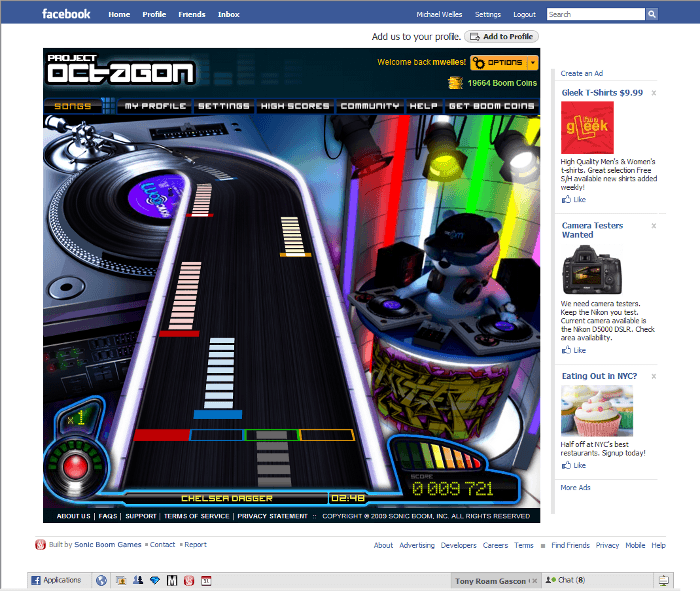Open Michael Welles profile link
Screen dimensions: 700x591
click(439, 14)
